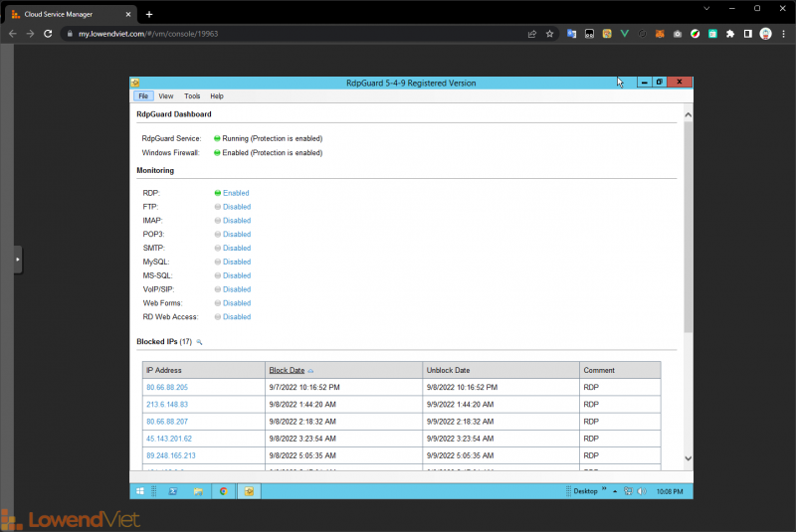This screenshot has width=796, height=532.
Task: Close the Cloud Service Manager tab
Action: coord(128,14)
